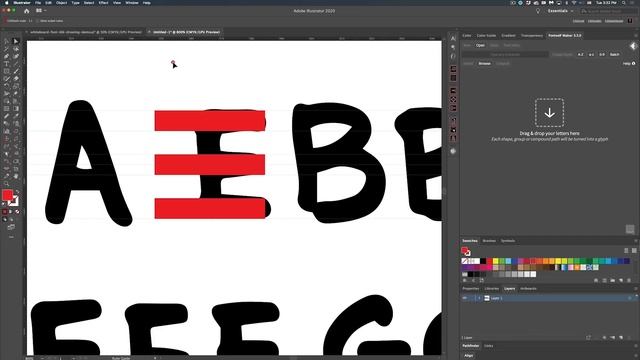Click Delete Swatch trash icon
The image size is (640, 360).
[x=629, y=280]
